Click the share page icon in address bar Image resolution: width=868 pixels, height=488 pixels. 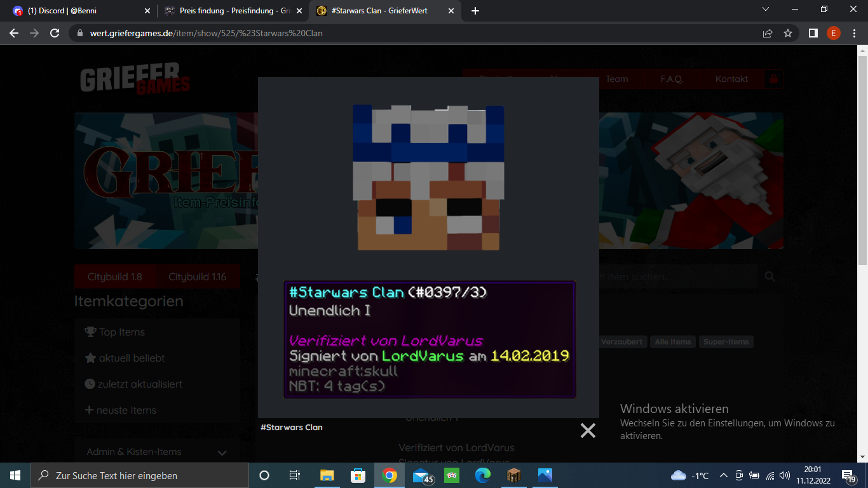pos(768,33)
